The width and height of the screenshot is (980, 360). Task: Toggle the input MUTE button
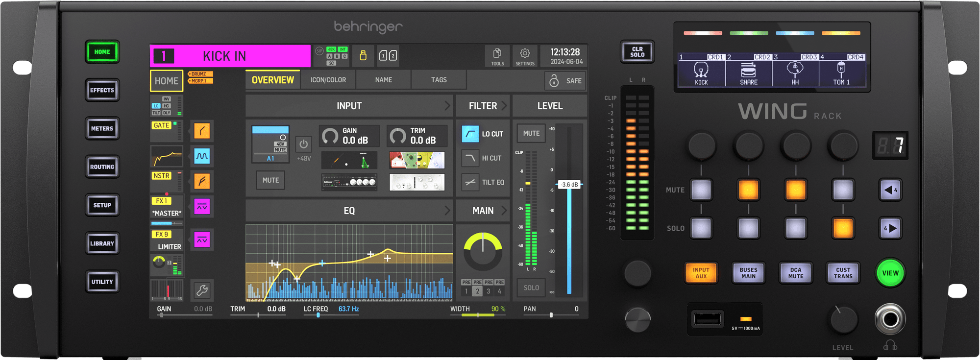coord(270,180)
